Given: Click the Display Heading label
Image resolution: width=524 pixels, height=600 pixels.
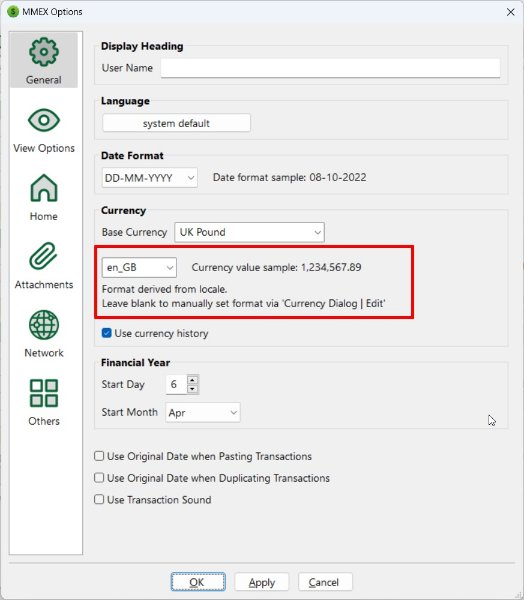Looking at the screenshot, I should click(142, 46).
